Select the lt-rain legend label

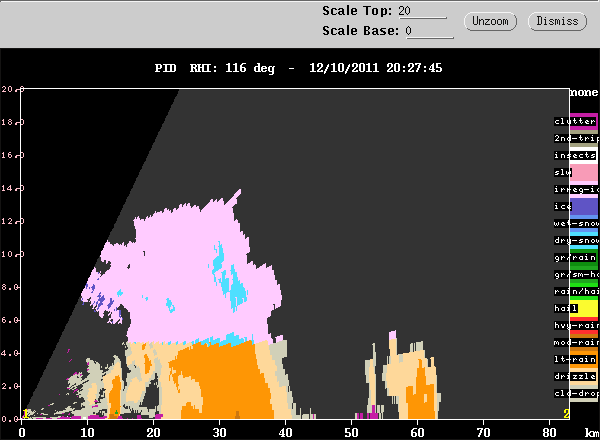click(x=575, y=359)
